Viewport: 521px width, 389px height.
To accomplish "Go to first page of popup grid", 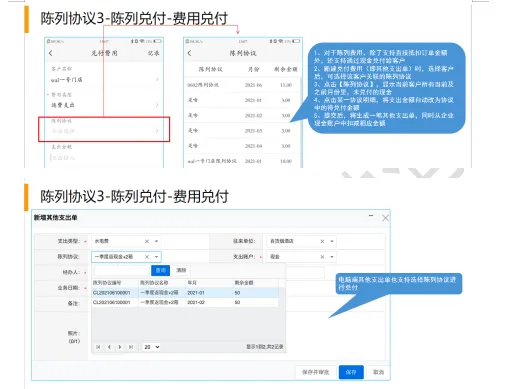I will 98,347.
